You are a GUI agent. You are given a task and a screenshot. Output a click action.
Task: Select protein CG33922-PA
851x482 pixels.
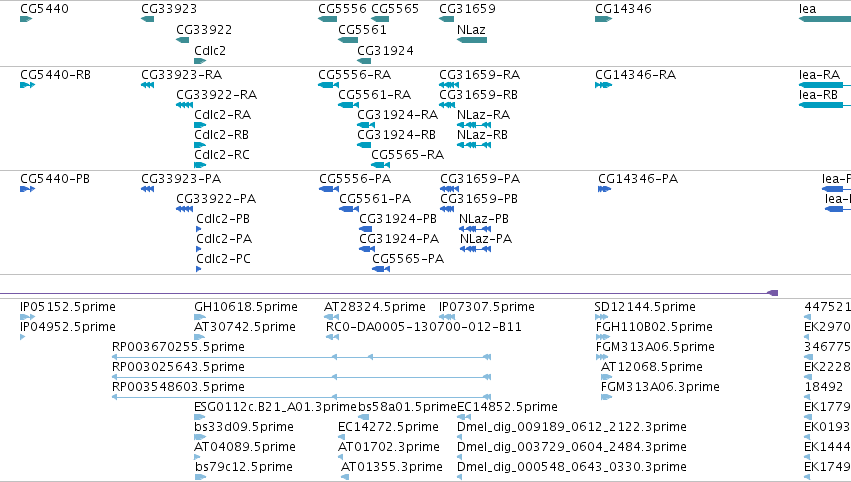(216, 199)
